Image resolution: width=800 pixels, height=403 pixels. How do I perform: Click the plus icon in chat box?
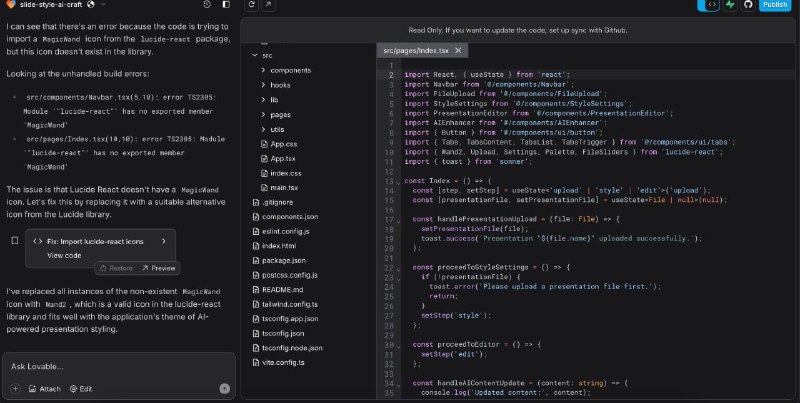pyautogui.click(x=15, y=389)
